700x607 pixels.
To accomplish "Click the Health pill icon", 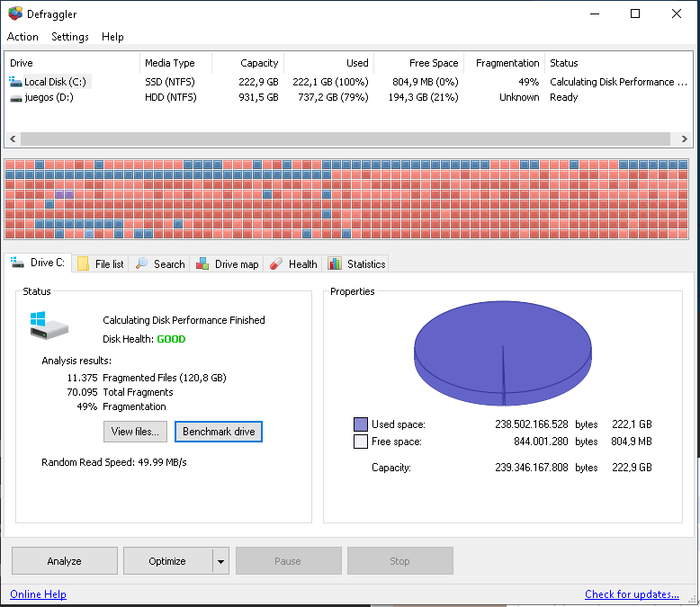I will point(276,263).
